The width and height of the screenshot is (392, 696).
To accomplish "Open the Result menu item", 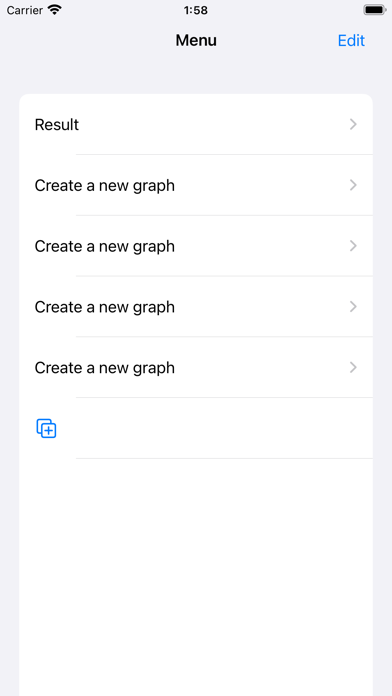I will (x=196, y=124).
